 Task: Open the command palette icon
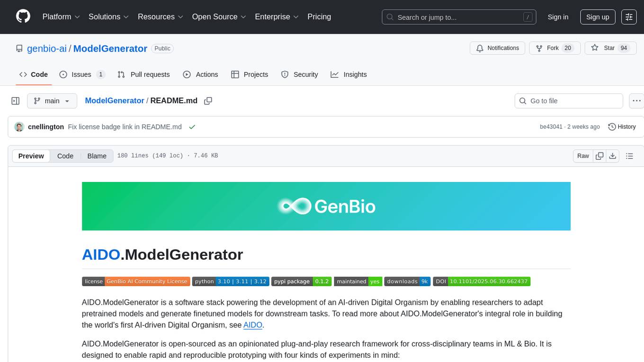point(629,17)
